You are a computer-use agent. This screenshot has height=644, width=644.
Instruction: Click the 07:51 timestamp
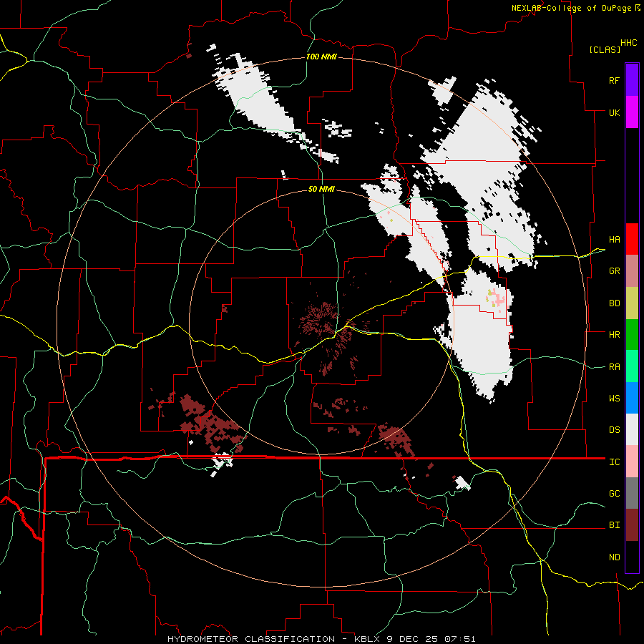[459, 639]
